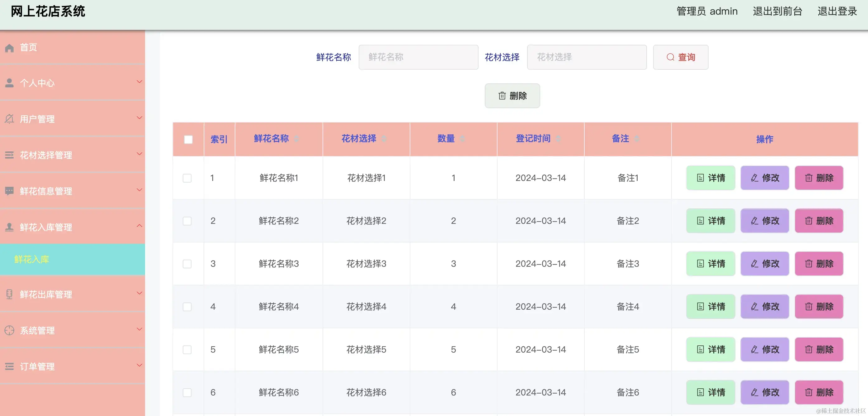Click sort arrows next to 鲜花名称 header

coord(296,139)
